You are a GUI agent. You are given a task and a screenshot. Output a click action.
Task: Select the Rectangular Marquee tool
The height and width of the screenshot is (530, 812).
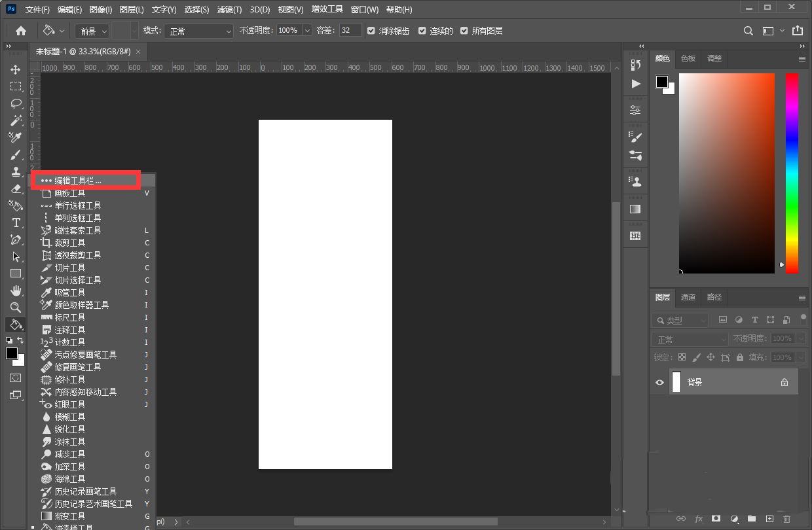pyautogui.click(x=15, y=86)
